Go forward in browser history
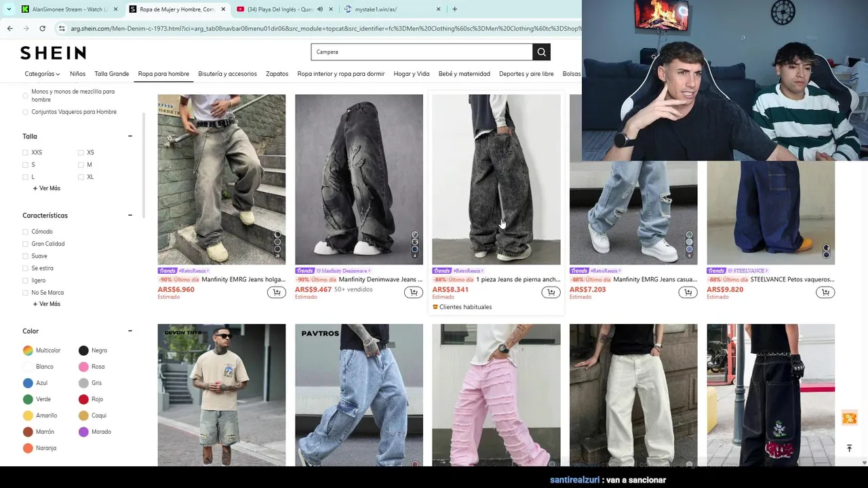 click(26, 28)
